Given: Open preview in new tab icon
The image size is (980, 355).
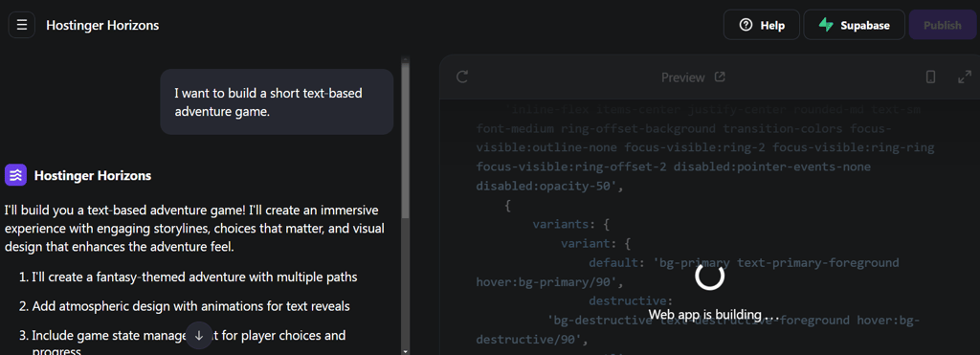Looking at the screenshot, I should click(720, 77).
